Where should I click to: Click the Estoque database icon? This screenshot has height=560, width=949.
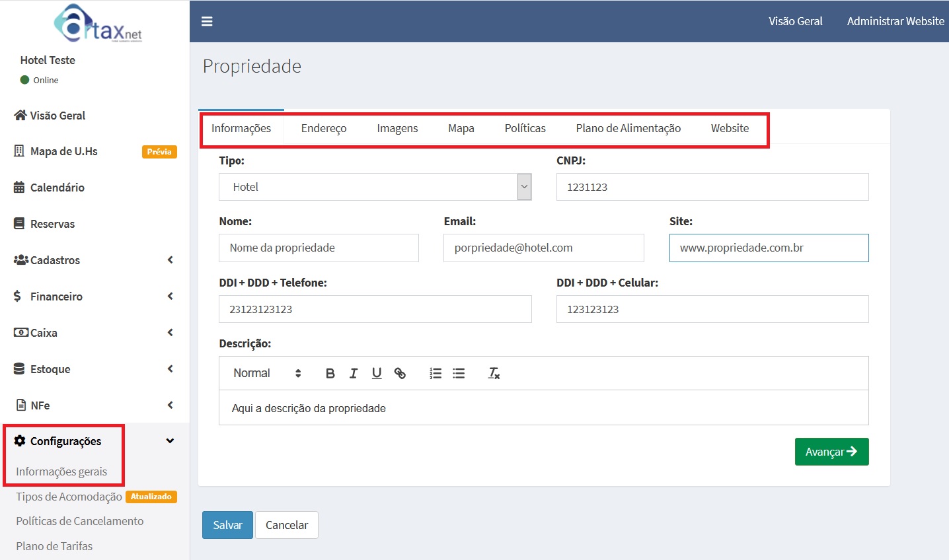pyautogui.click(x=19, y=369)
